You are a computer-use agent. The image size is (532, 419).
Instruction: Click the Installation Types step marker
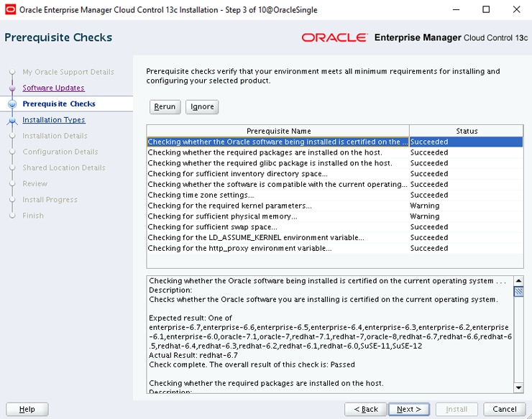pos(12,120)
